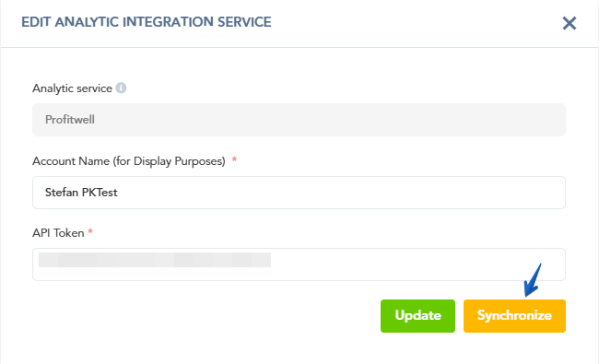
Task: Click the Analytic service label
Action: click(x=72, y=88)
